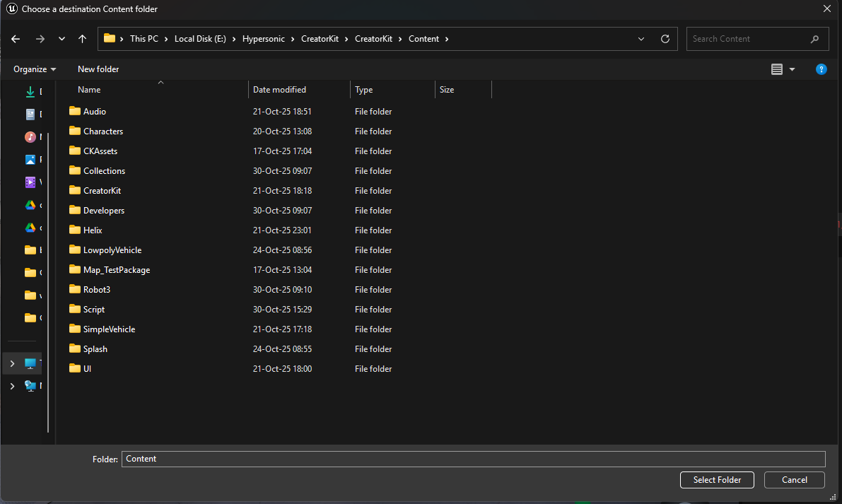Select the LowpolyVehicle folder

112,250
